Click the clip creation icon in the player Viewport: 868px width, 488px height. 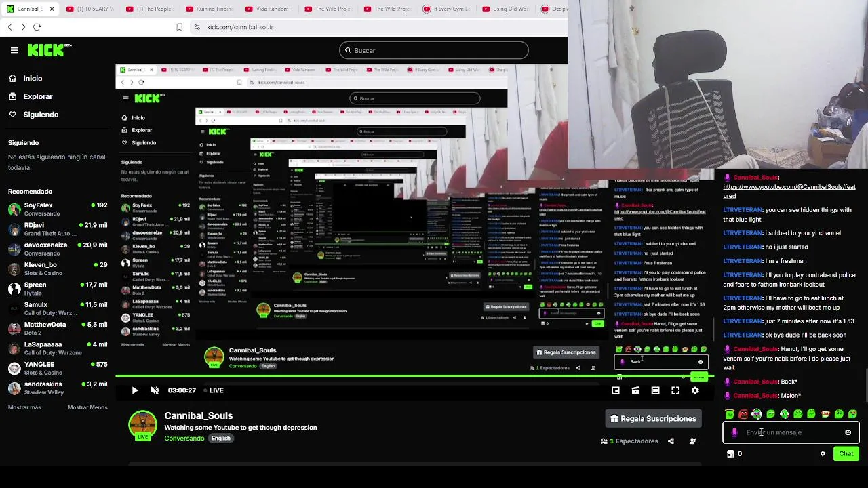click(635, 390)
